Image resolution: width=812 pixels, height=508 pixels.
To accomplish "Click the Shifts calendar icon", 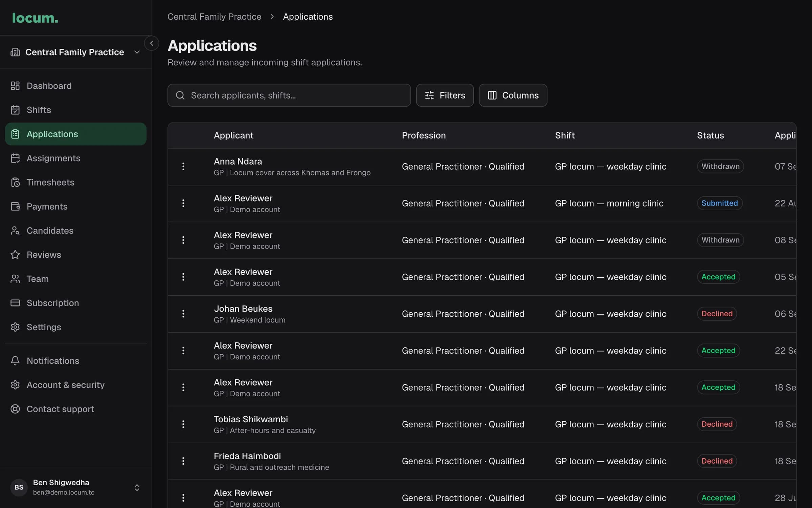I will [15, 110].
